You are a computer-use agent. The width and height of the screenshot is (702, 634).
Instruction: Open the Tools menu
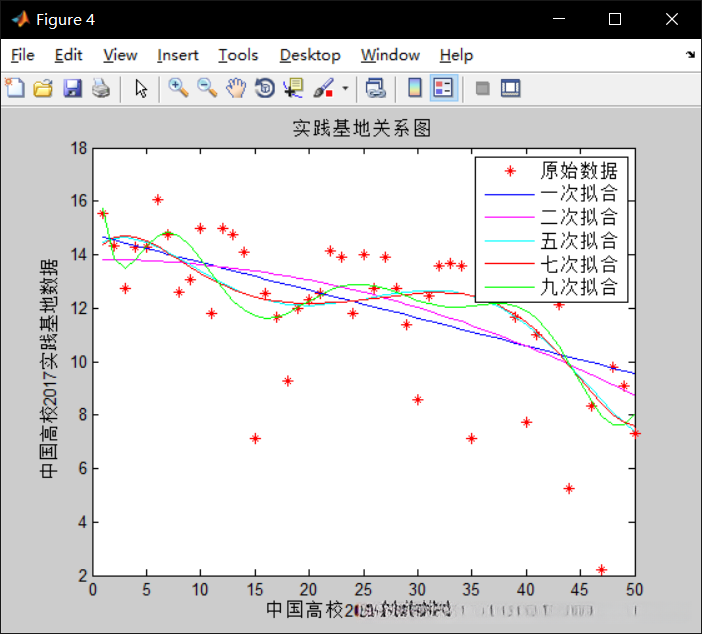point(238,55)
